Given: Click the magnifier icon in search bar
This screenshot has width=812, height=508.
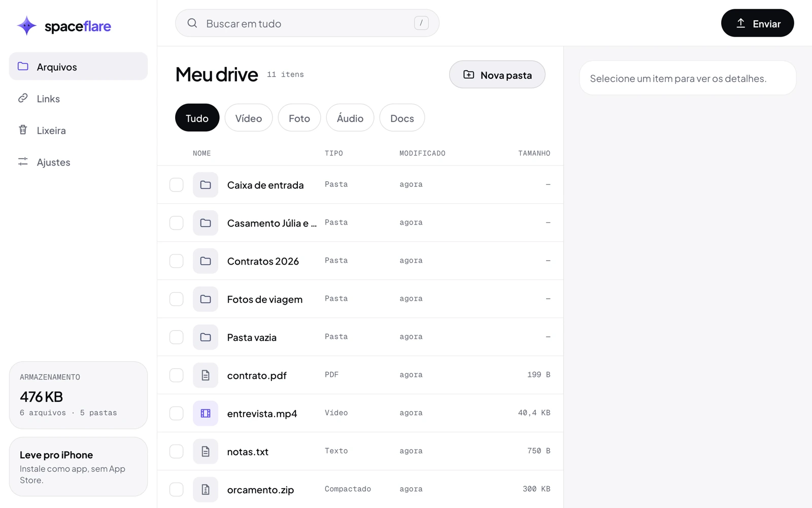Looking at the screenshot, I should 192,23.
